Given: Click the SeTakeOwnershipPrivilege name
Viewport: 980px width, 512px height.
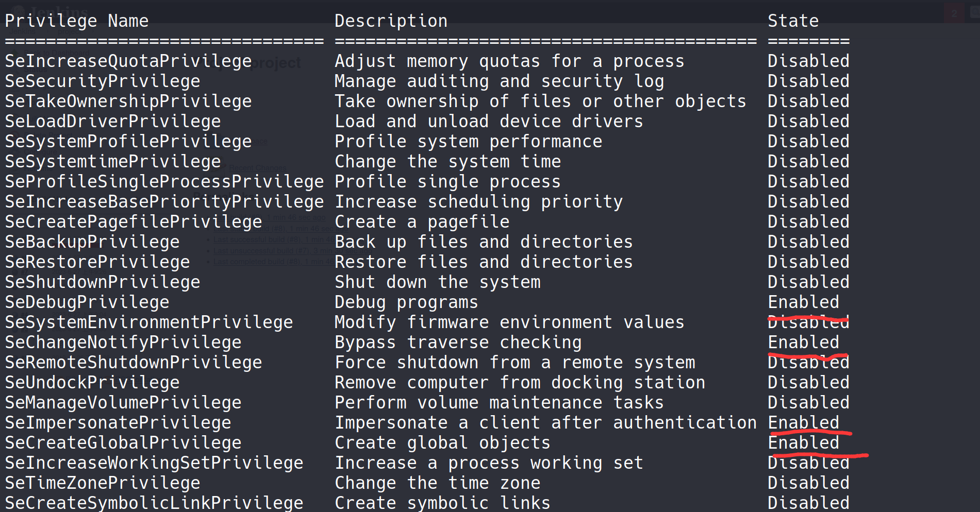Looking at the screenshot, I should [x=128, y=101].
